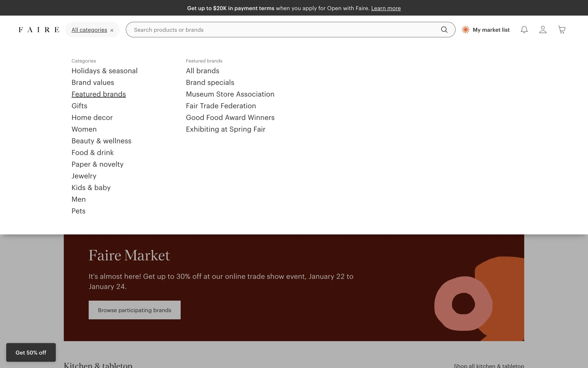Click the orange market list starburst icon

tap(466, 30)
